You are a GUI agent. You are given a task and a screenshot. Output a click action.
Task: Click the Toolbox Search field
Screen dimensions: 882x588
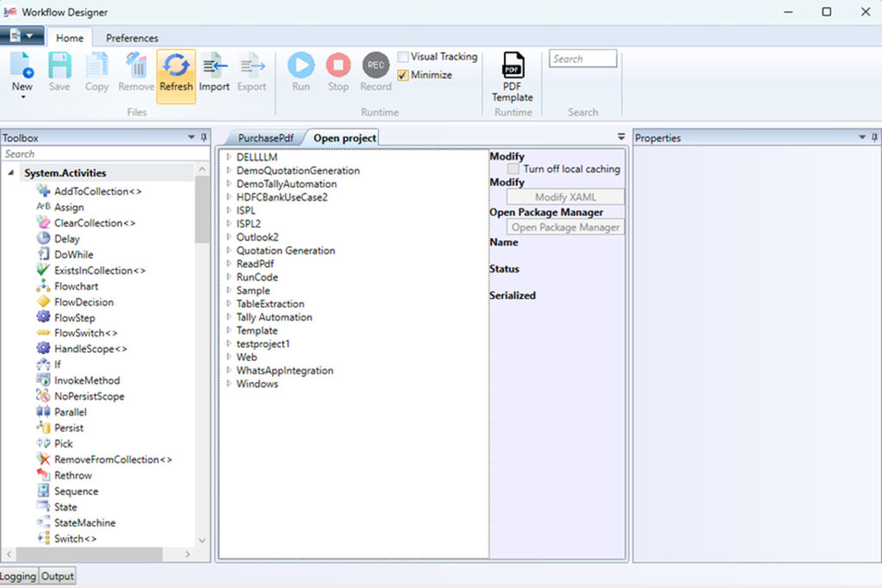point(106,153)
